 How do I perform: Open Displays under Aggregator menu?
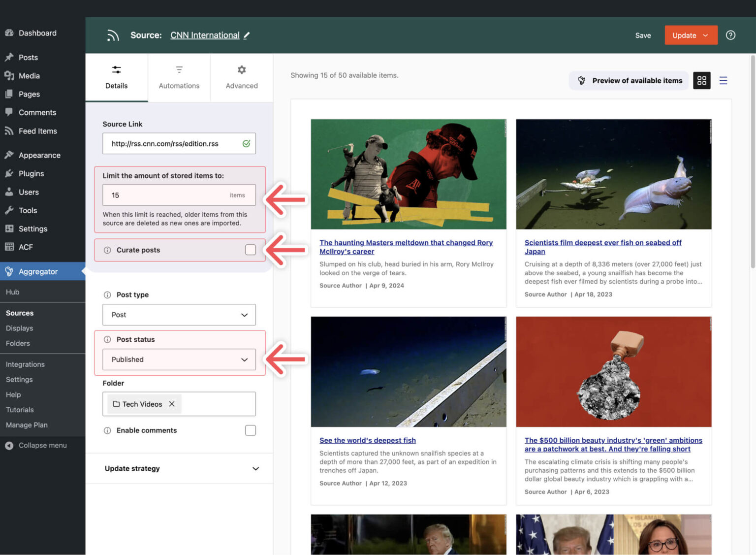(x=19, y=328)
